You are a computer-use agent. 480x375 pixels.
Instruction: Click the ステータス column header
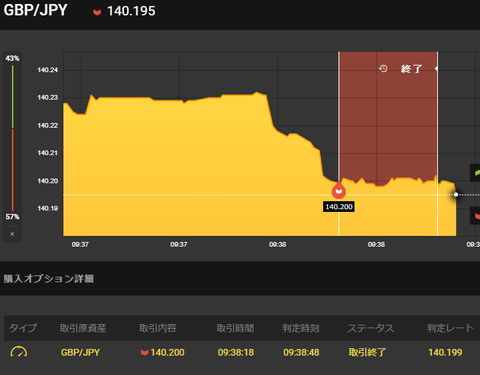coord(371,328)
